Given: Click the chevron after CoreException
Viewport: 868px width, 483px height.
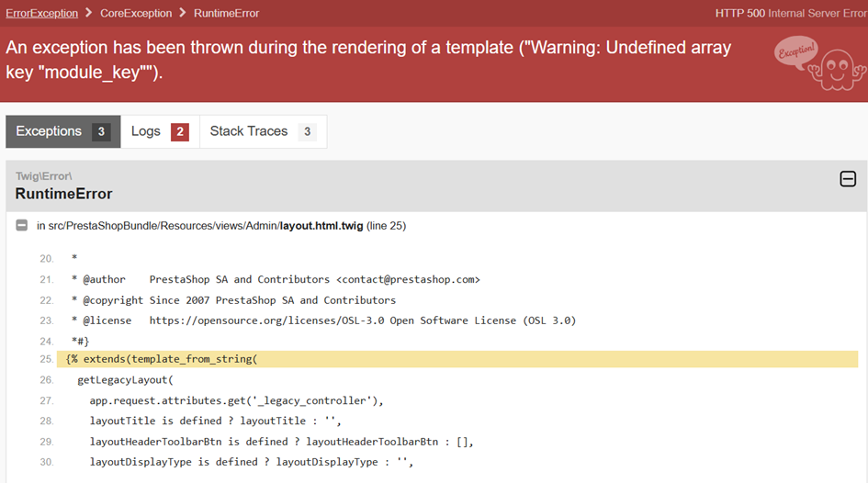Looking at the screenshot, I should [x=183, y=13].
